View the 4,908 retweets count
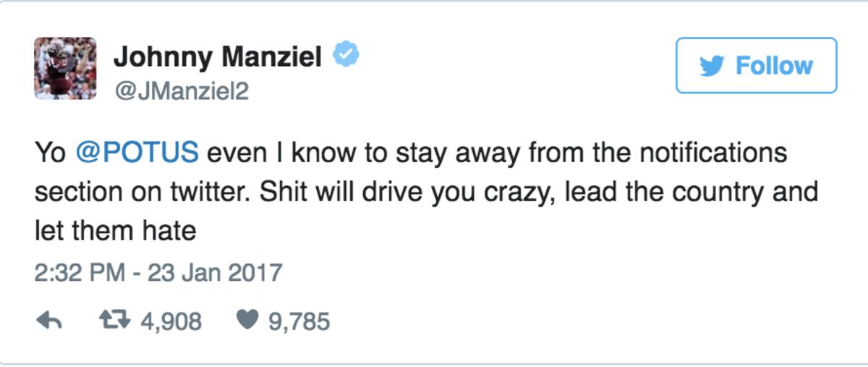The height and width of the screenshot is (367, 868). click(171, 321)
